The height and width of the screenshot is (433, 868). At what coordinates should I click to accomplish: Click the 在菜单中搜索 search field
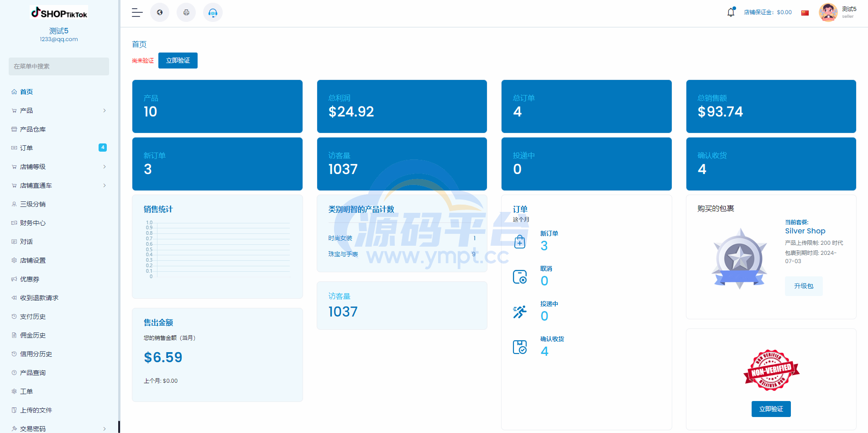pyautogui.click(x=59, y=66)
